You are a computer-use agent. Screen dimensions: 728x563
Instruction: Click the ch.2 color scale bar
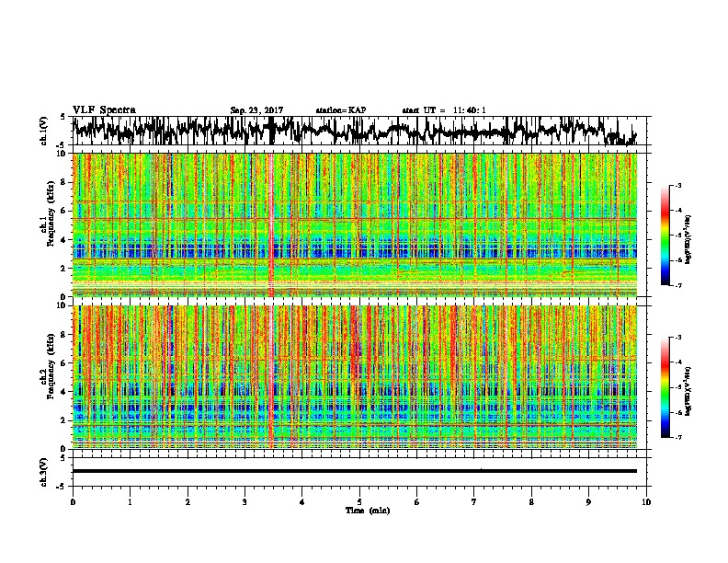[x=665, y=387]
